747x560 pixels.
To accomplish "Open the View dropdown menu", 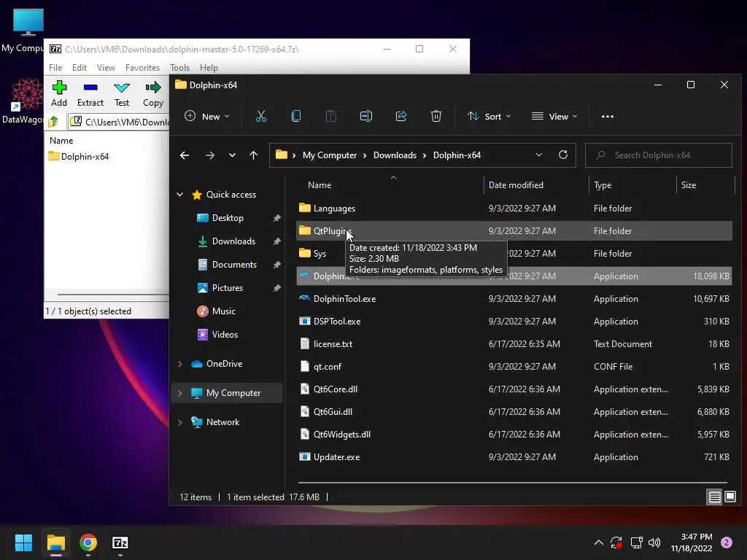I will pos(554,116).
